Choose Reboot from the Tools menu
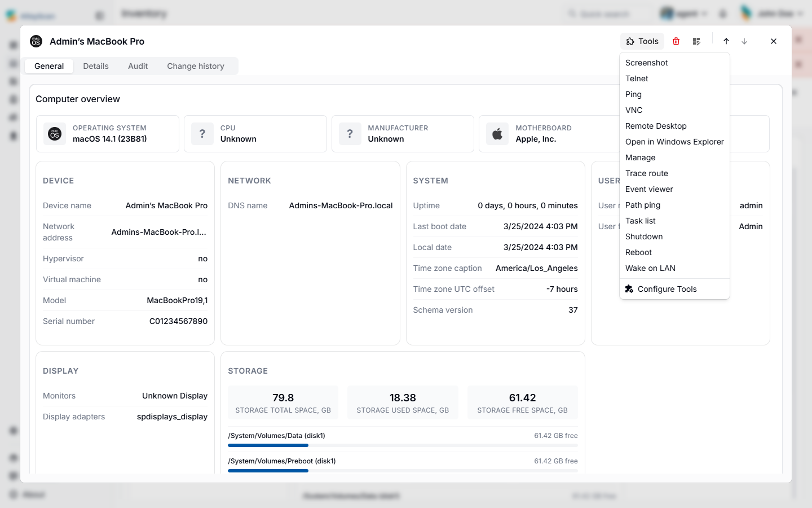The image size is (812, 508). (x=674, y=252)
